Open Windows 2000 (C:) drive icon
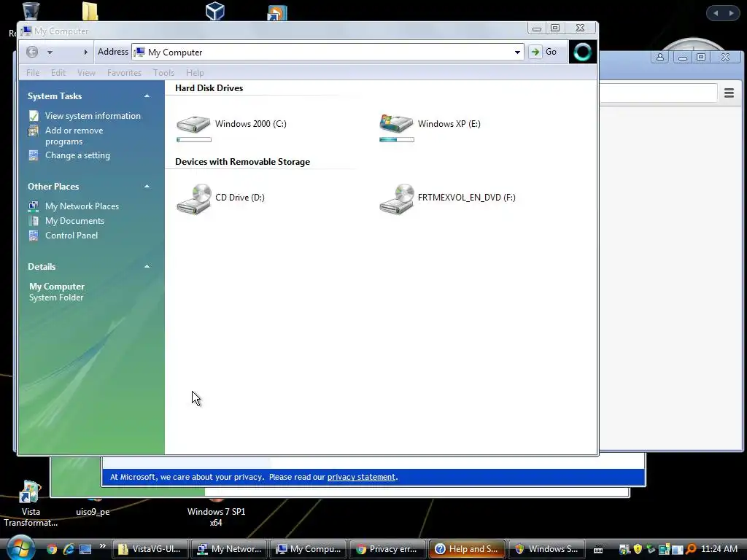Image resolution: width=747 pixels, height=560 pixels. pyautogui.click(x=193, y=124)
